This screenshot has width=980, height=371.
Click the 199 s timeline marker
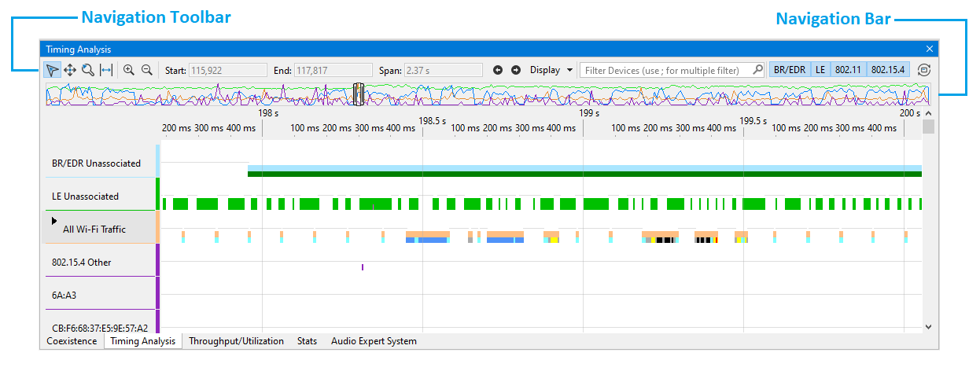click(589, 113)
